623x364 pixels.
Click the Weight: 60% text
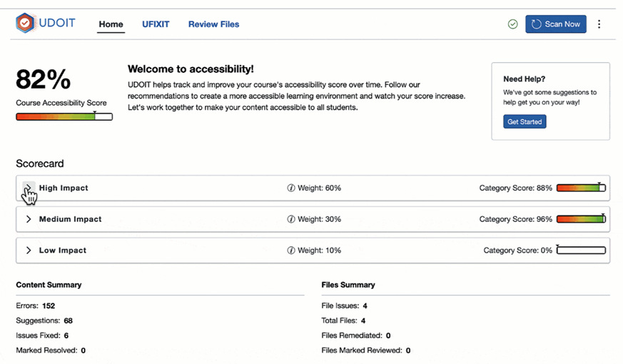click(x=320, y=188)
